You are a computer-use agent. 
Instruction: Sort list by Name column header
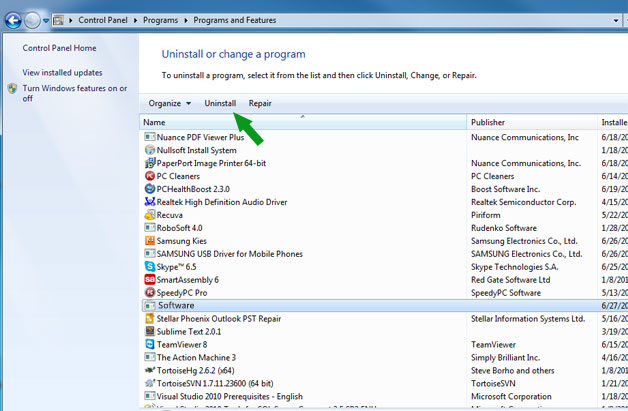[303, 122]
